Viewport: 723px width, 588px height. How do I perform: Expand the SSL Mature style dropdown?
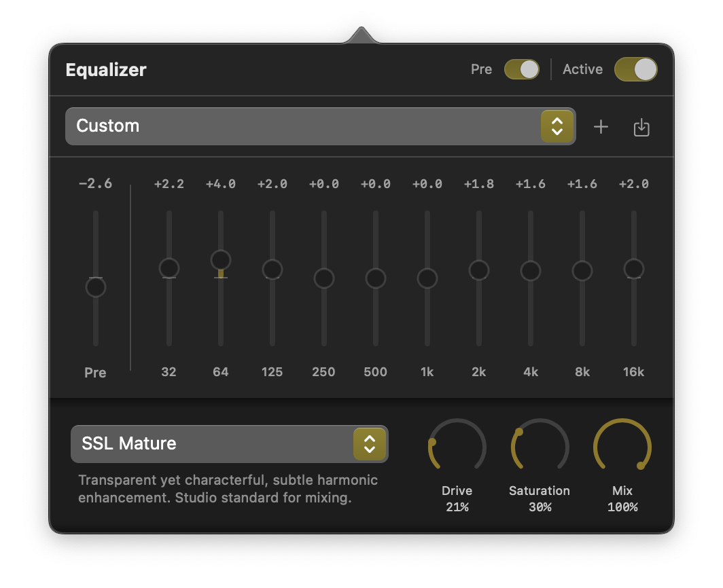pos(229,444)
